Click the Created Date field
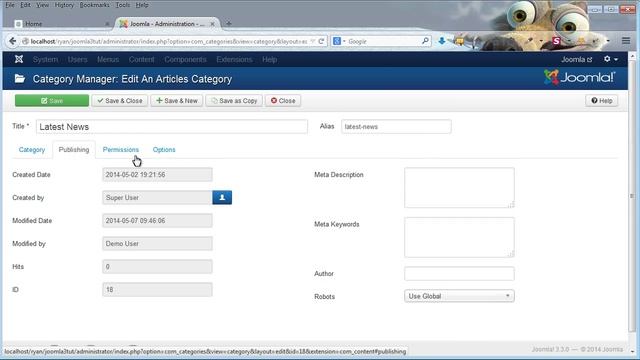 pos(157,175)
